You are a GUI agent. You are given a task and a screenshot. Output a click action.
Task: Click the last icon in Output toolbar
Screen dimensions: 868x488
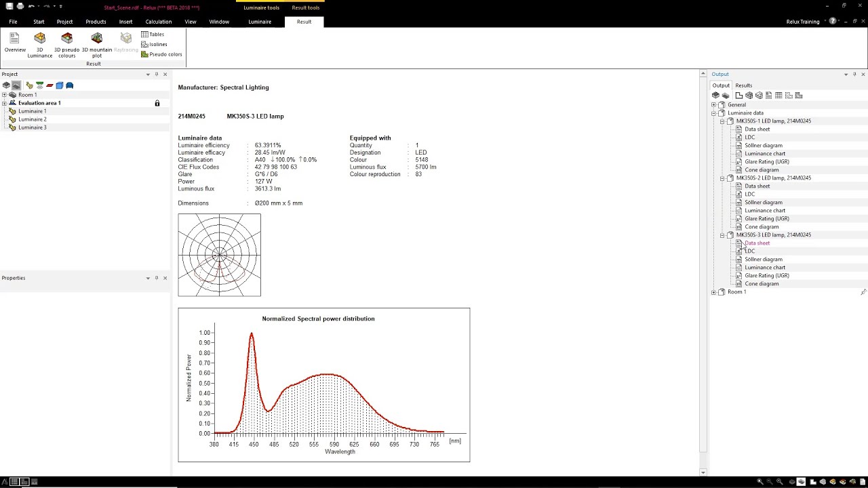798,96
